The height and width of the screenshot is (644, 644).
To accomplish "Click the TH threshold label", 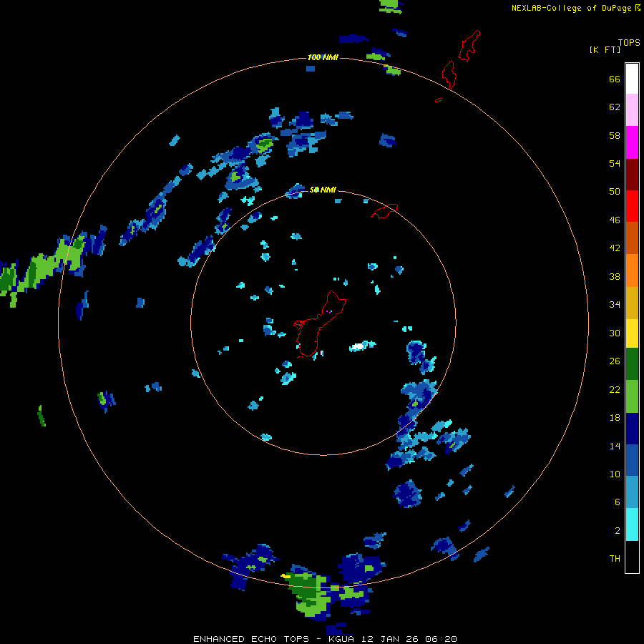I will (x=615, y=559).
